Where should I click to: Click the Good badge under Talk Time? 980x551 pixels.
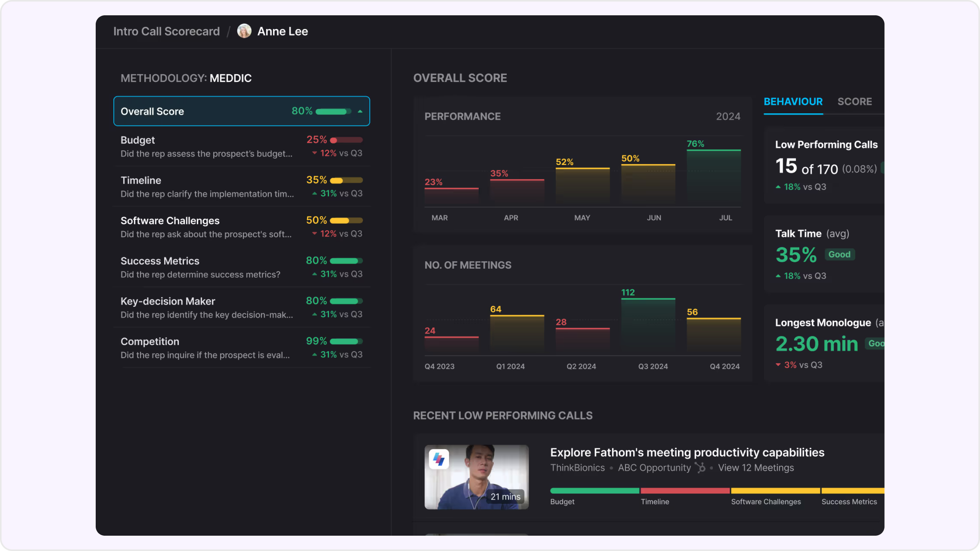tap(839, 254)
